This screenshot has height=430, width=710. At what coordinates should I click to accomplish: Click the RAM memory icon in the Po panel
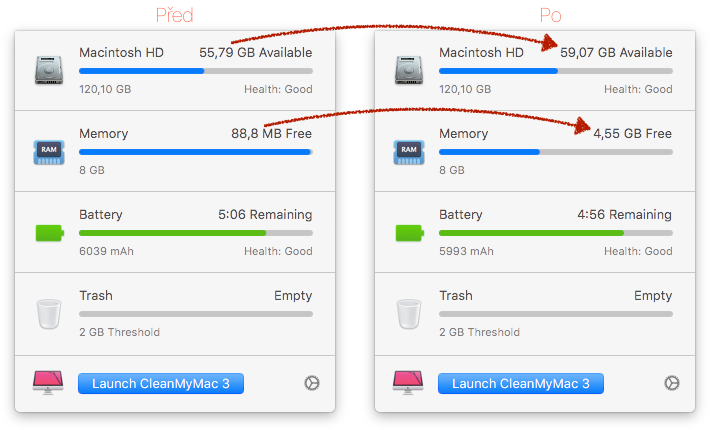point(409,151)
